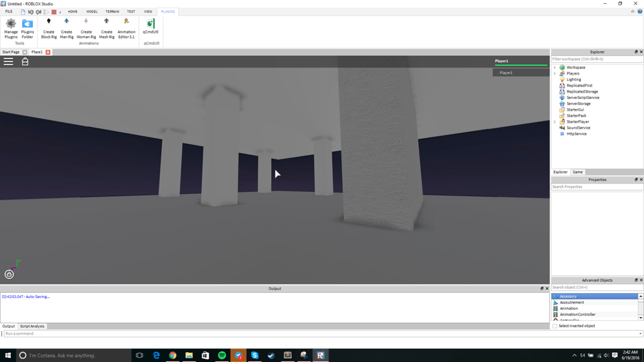Switch to the Game view button
Viewport: 644px width, 362px height.
(577, 172)
